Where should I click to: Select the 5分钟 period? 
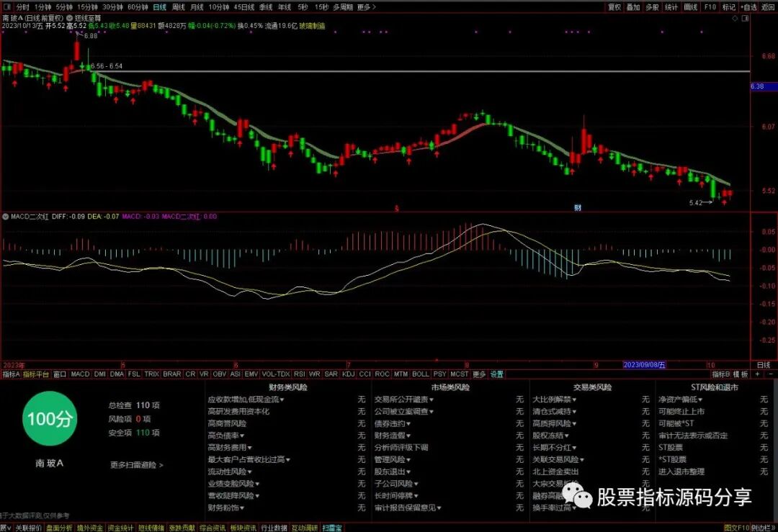pos(64,7)
